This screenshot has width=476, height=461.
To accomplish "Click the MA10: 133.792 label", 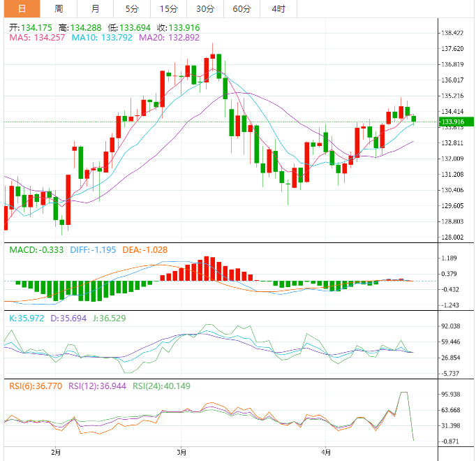I will pos(102,38).
